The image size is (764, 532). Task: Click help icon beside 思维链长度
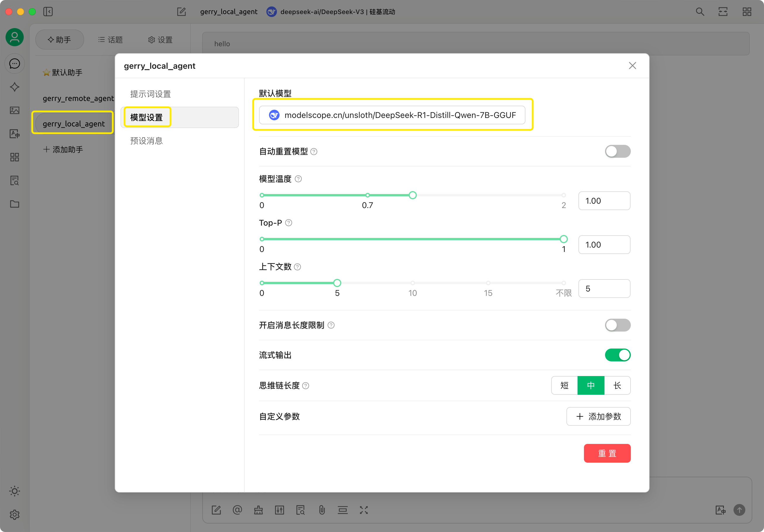[306, 386]
